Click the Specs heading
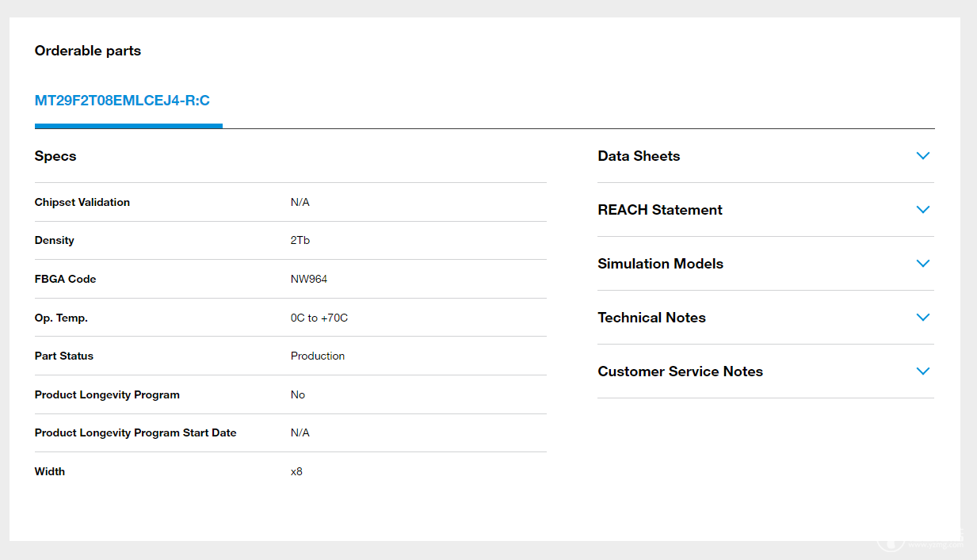Screen dimensions: 977x560 [55, 156]
